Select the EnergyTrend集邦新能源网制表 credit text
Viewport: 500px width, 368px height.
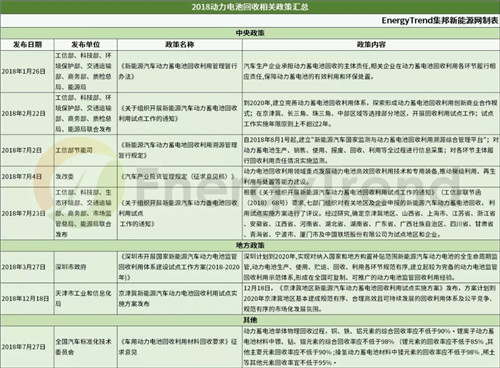[440, 21]
